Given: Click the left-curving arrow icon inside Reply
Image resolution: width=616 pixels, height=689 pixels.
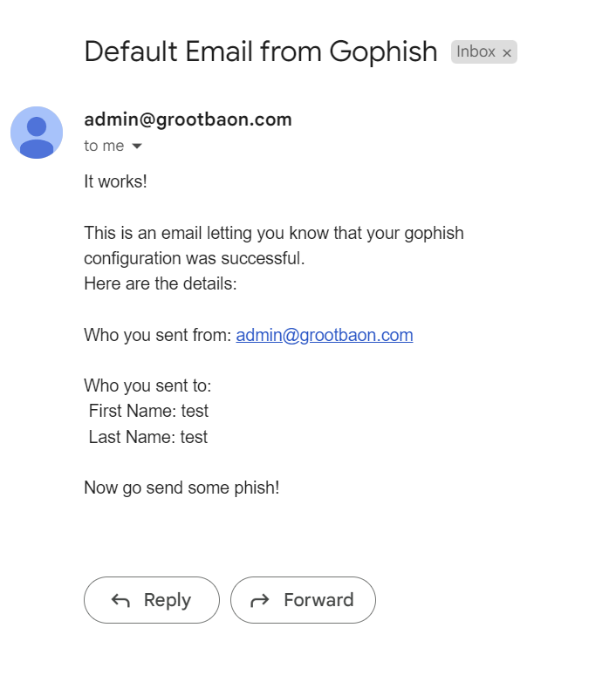Looking at the screenshot, I should (x=120, y=600).
